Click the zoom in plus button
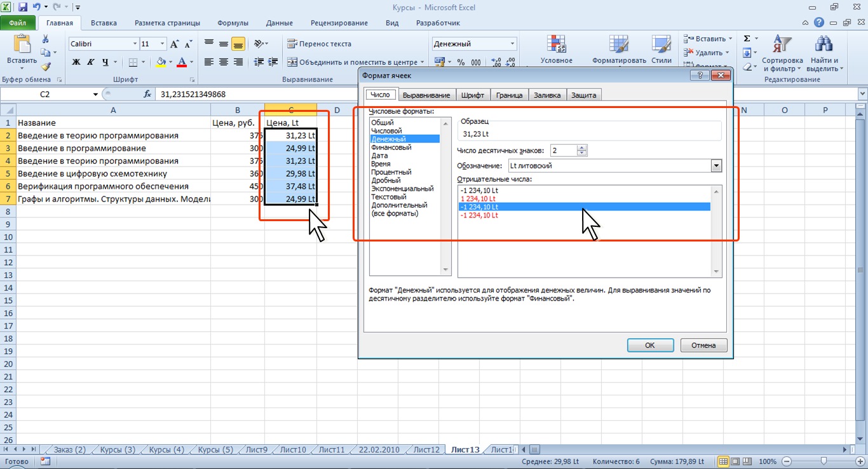Viewport: 868px width, 469px height. (860, 461)
